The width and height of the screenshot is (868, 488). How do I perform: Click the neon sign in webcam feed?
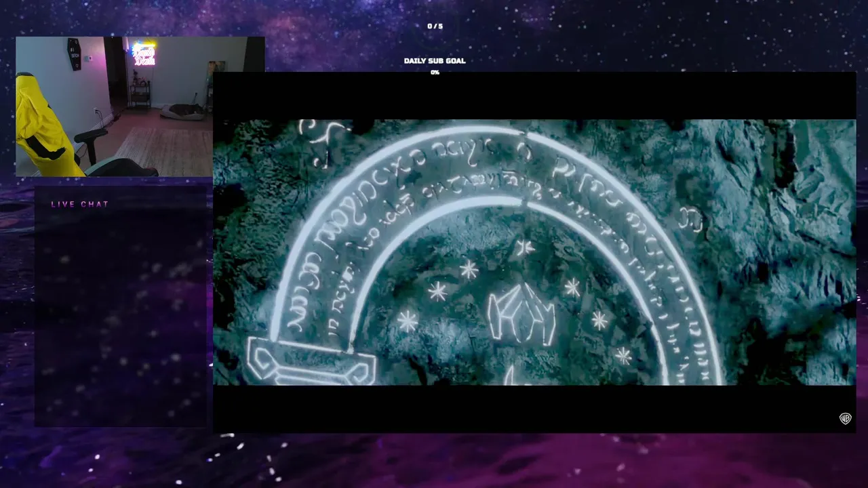pos(144,54)
